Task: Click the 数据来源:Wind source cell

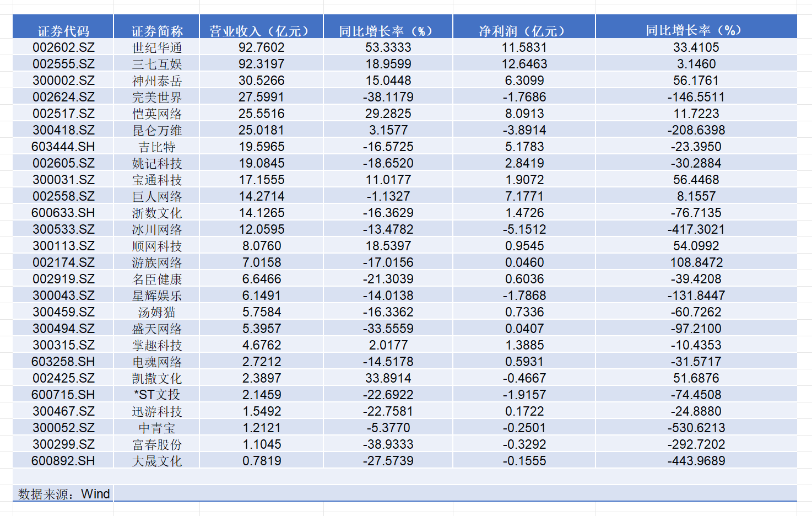Action: coord(63,493)
